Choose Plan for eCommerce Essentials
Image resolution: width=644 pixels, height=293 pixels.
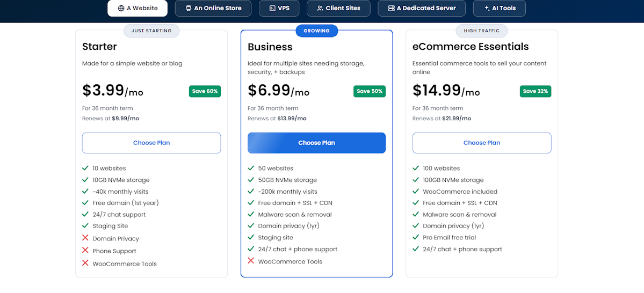point(482,143)
